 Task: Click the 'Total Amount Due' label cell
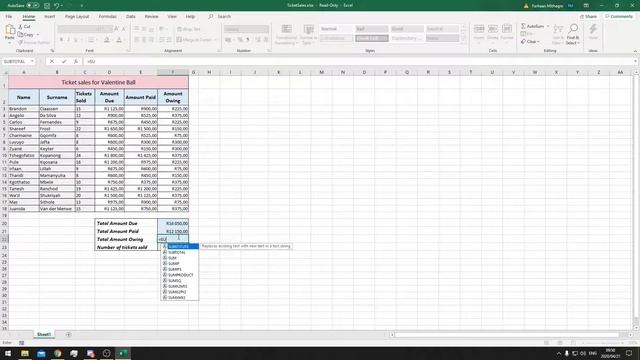(126, 223)
